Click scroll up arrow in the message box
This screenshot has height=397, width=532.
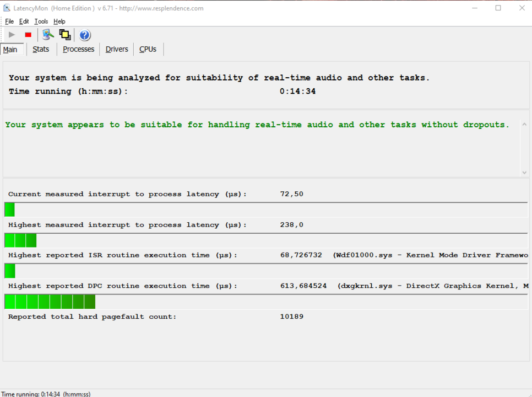coord(524,125)
